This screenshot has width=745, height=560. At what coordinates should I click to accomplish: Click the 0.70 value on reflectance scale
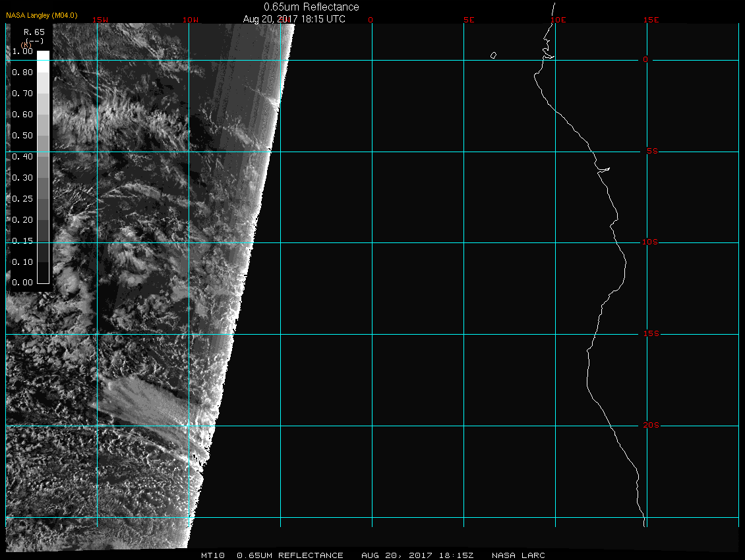coord(22,93)
